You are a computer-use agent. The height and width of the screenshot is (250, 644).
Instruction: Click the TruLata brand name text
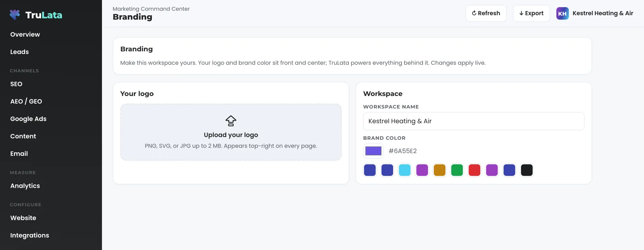click(44, 15)
